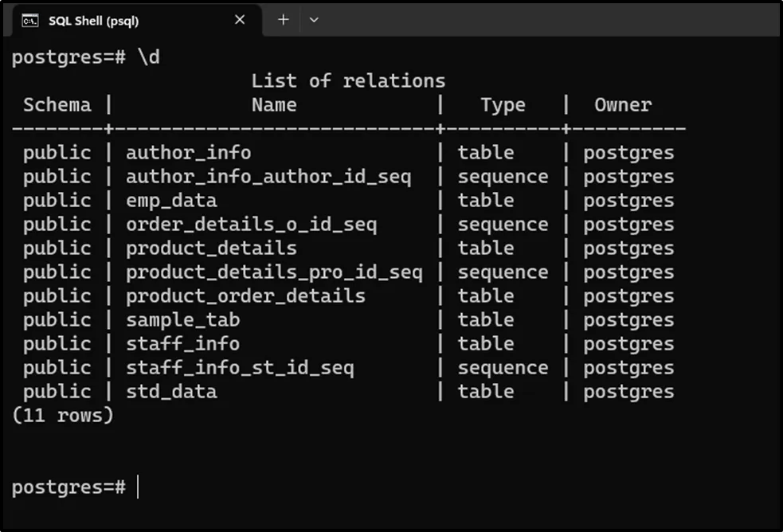Image resolution: width=783 pixels, height=532 pixels.
Task: Open a new terminal tab with plus button
Action: pyautogui.click(x=283, y=20)
